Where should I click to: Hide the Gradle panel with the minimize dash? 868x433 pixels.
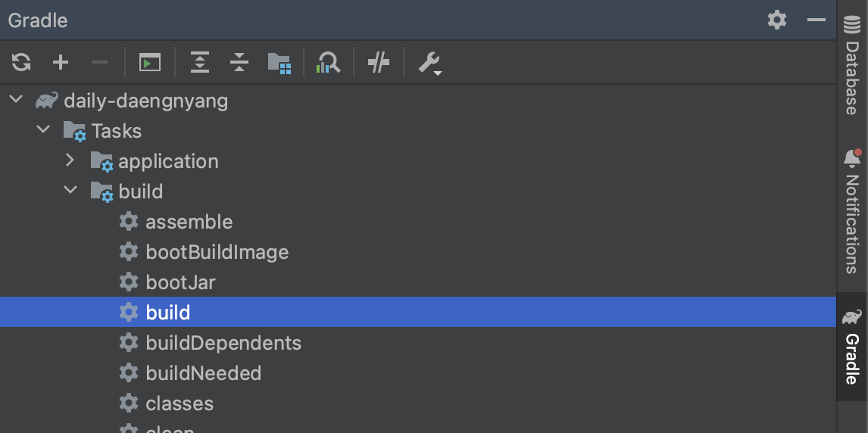[816, 20]
